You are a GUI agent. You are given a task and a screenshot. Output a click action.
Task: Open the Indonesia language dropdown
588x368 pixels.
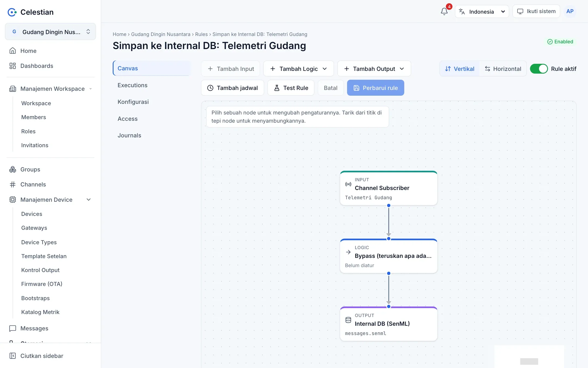482,11
